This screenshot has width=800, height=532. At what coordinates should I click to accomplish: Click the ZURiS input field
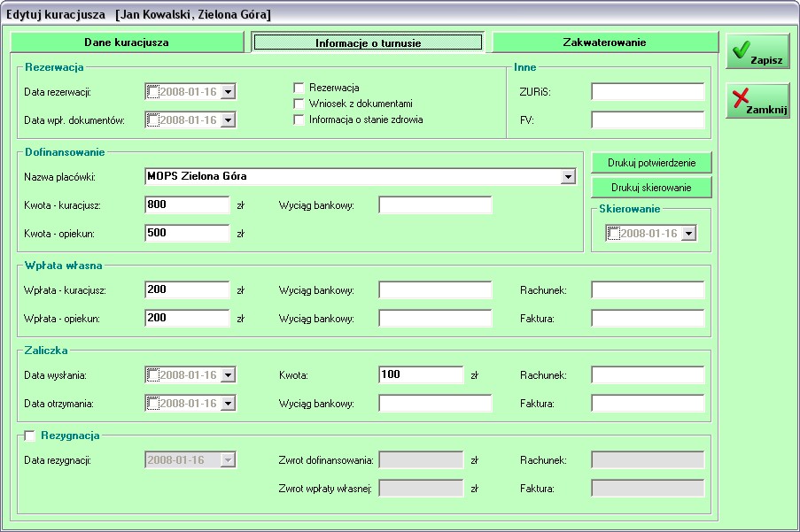(x=648, y=92)
